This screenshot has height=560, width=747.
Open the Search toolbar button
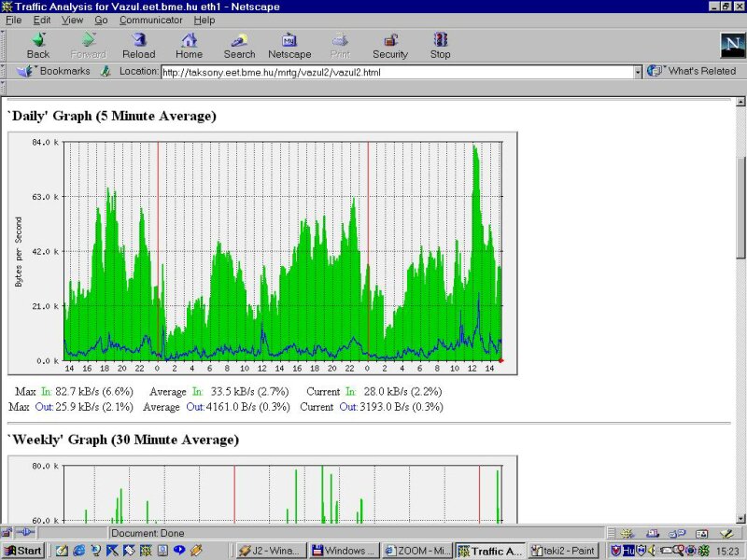tap(239, 45)
